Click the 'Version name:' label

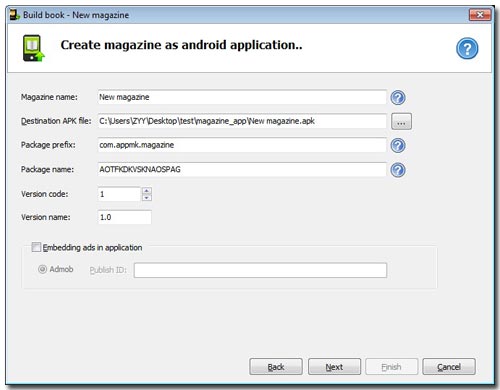click(46, 217)
